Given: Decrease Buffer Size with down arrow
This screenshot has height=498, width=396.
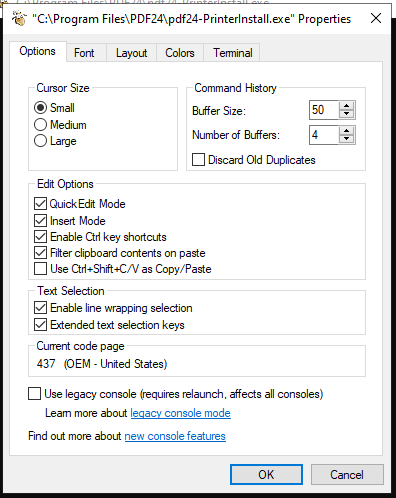Looking at the screenshot, I should [x=347, y=114].
